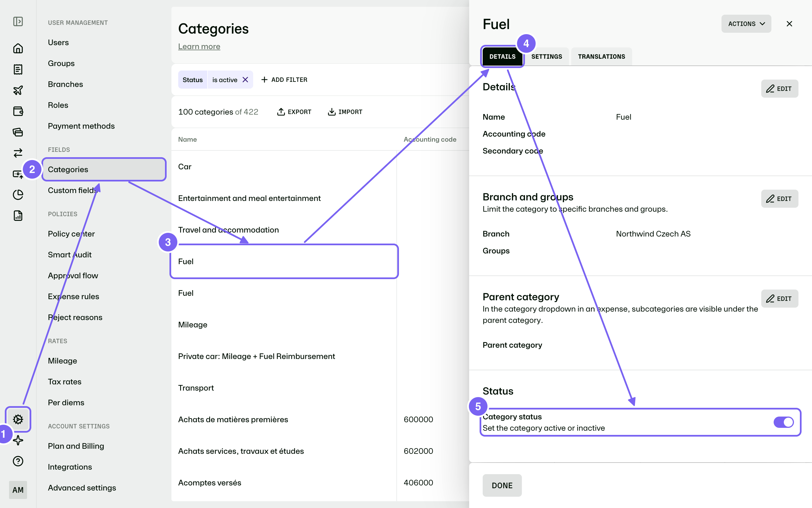This screenshot has height=508, width=812.
Task: Select the Mileage category row
Action: [284, 325]
